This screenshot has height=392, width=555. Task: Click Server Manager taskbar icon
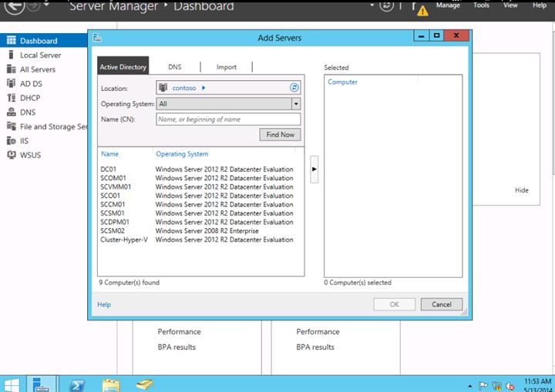point(42,384)
